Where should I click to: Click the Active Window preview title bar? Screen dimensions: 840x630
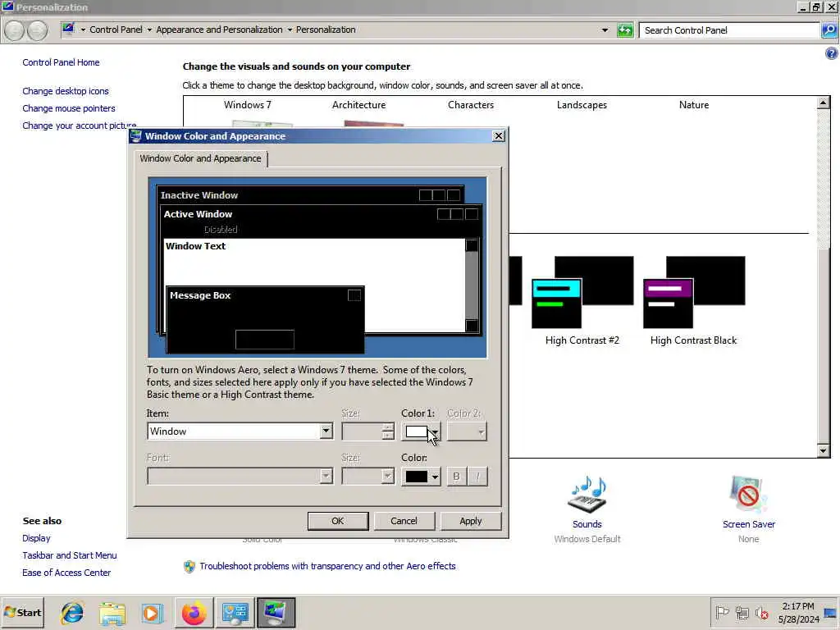point(321,214)
